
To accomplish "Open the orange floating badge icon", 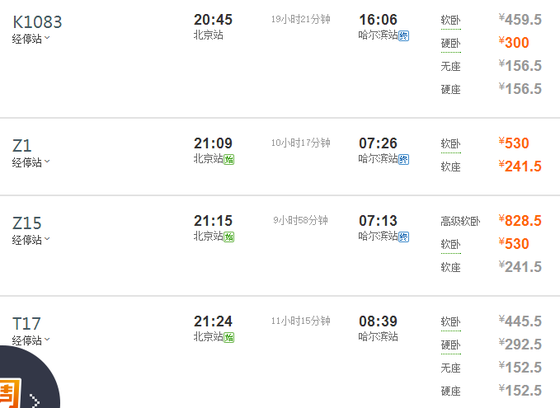I will pos(9,394).
